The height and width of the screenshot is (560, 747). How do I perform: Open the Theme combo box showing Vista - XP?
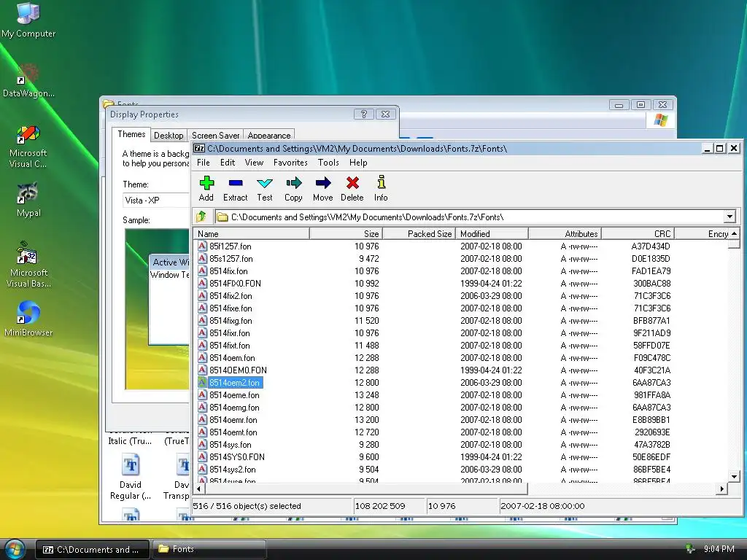(x=156, y=201)
